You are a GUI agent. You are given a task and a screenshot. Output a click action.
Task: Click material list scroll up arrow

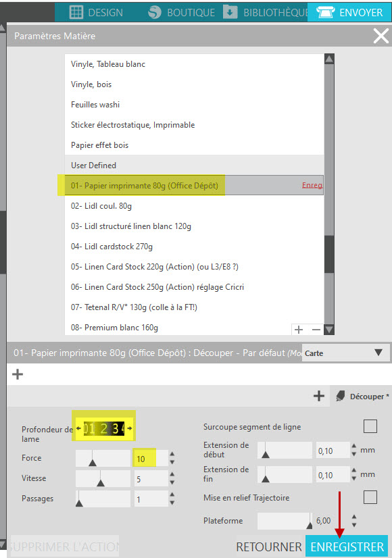point(329,59)
